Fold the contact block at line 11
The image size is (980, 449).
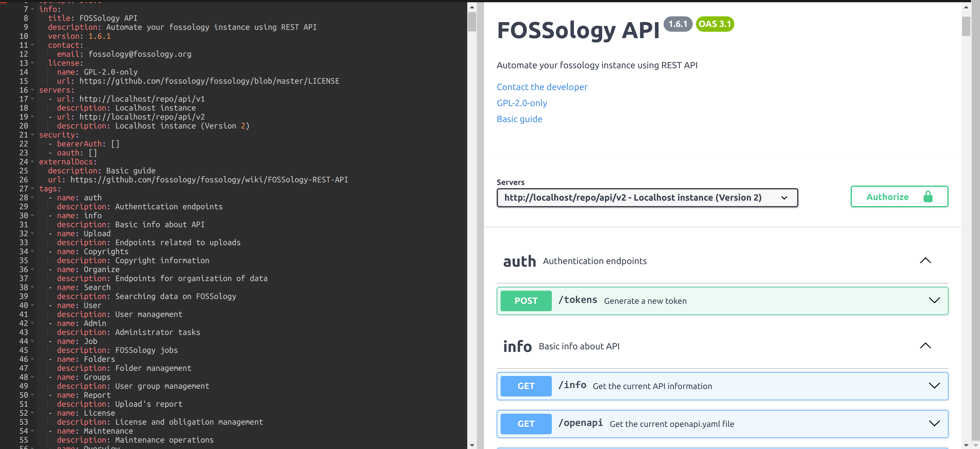click(32, 45)
